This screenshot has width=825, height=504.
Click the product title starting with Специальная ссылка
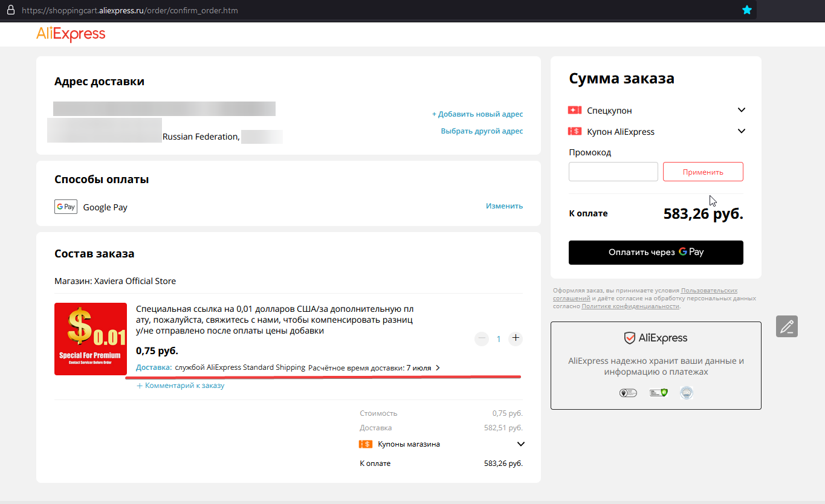pyautogui.click(x=275, y=320)
